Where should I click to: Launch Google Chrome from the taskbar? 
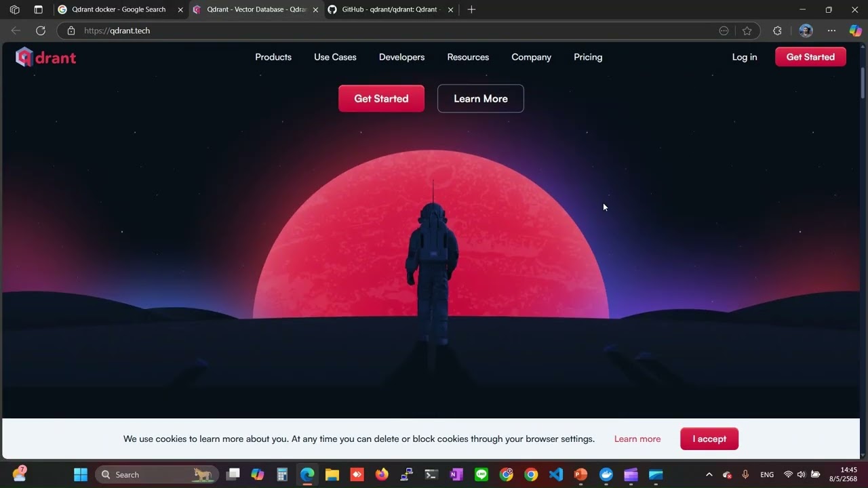coord(531,474)
